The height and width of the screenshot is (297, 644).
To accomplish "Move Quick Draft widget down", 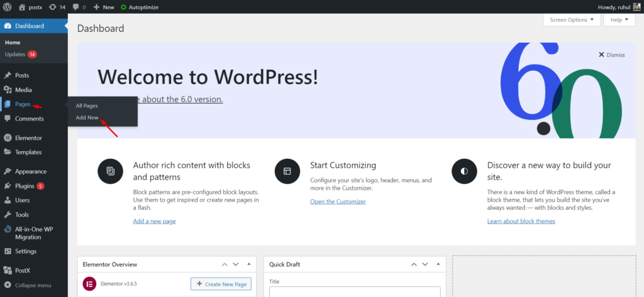I will [425, 264].
